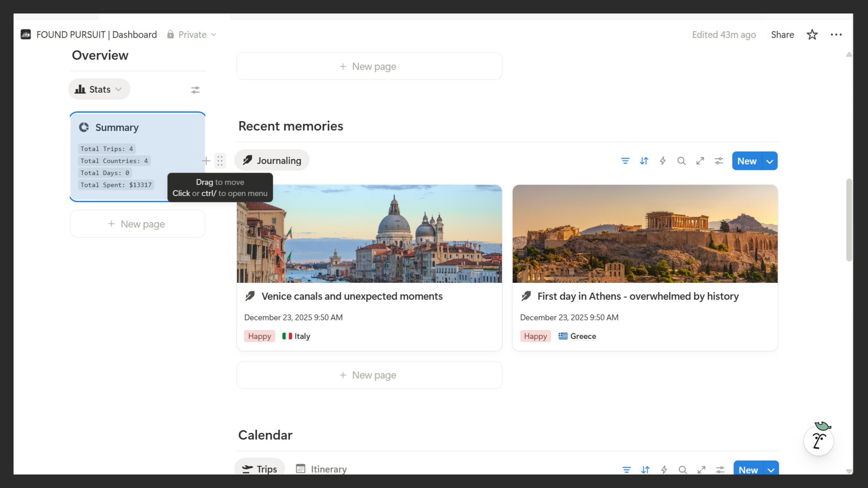Image resolution: width=868 pixels, height=488 pixels.
Task: Click the search icon in Journaling toolbar
Action: (681, 161)
